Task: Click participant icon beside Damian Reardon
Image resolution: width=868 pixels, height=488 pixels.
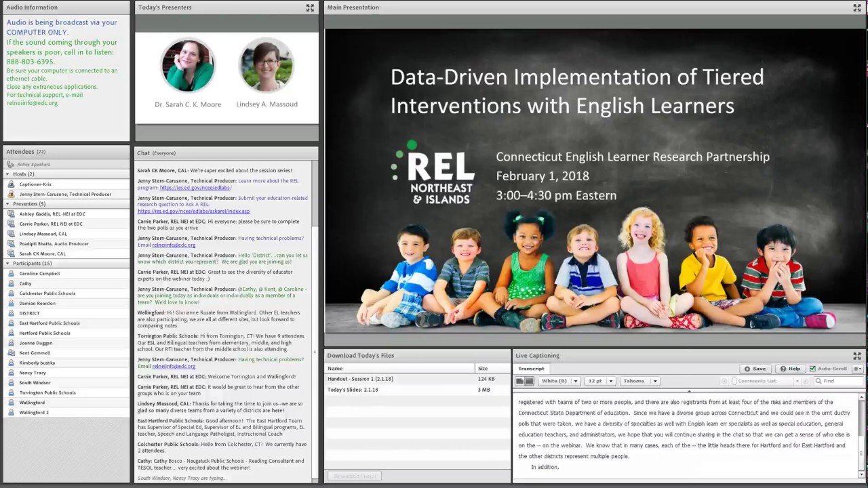Action: 12,304
